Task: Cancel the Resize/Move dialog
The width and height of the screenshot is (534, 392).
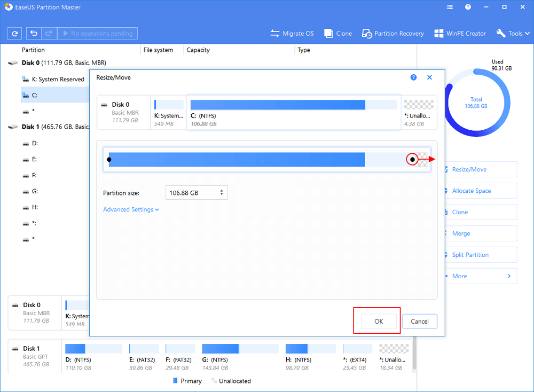Action: click(420, 321)
